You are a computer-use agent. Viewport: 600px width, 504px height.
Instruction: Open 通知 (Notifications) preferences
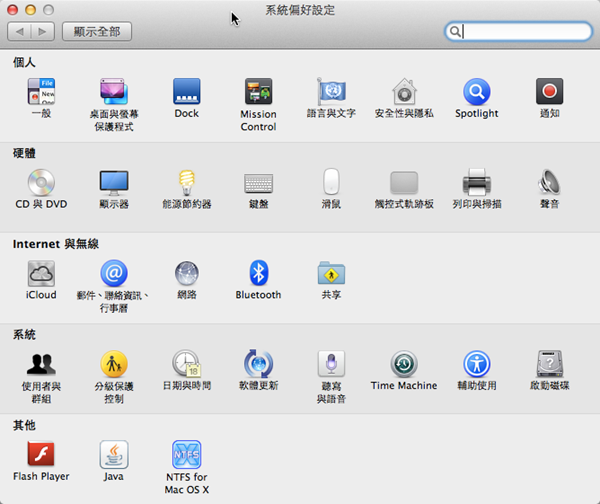549,92
